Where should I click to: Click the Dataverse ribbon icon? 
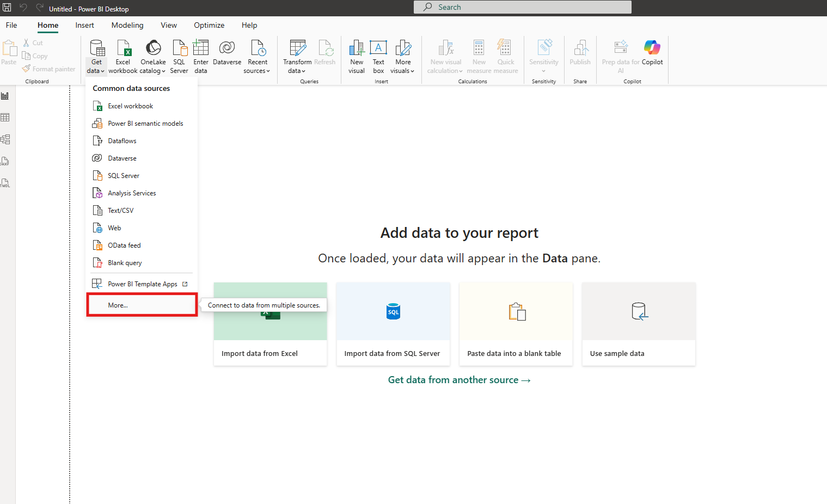click(x=227, y=49)
